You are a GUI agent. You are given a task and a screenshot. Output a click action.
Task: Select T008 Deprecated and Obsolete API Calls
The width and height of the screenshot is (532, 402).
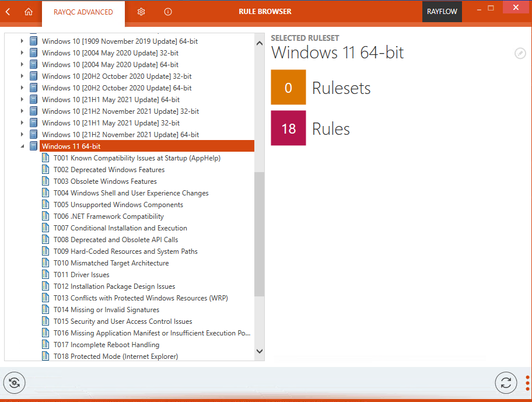click(116, 240)
